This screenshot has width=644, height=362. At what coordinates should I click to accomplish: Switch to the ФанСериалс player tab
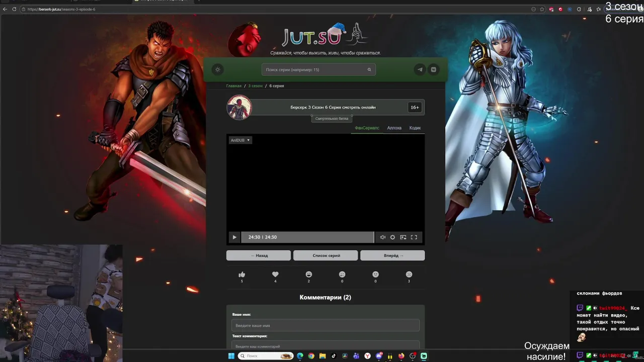(x=367, y=128)
